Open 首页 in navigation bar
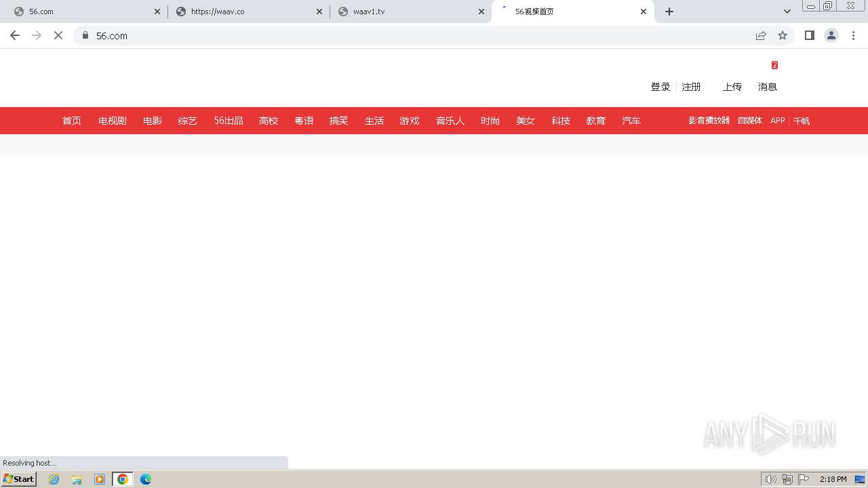The height and width of the screenshot is (488, 868). 72,121
